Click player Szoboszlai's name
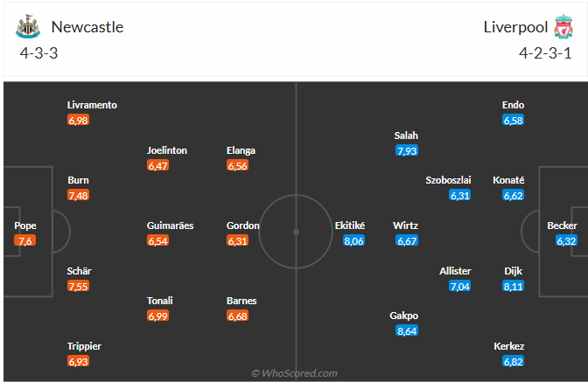 [x=448, y=180]
